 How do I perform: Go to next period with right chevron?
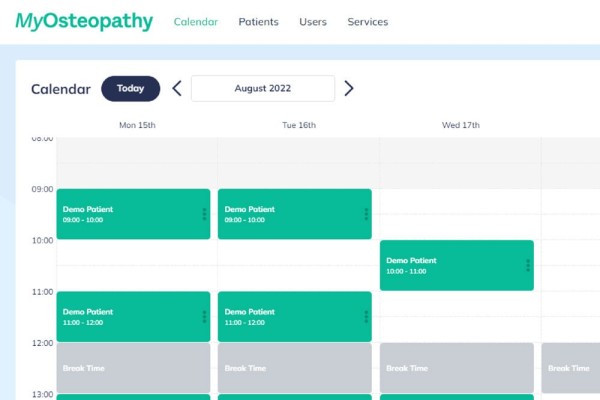(349, 88)
